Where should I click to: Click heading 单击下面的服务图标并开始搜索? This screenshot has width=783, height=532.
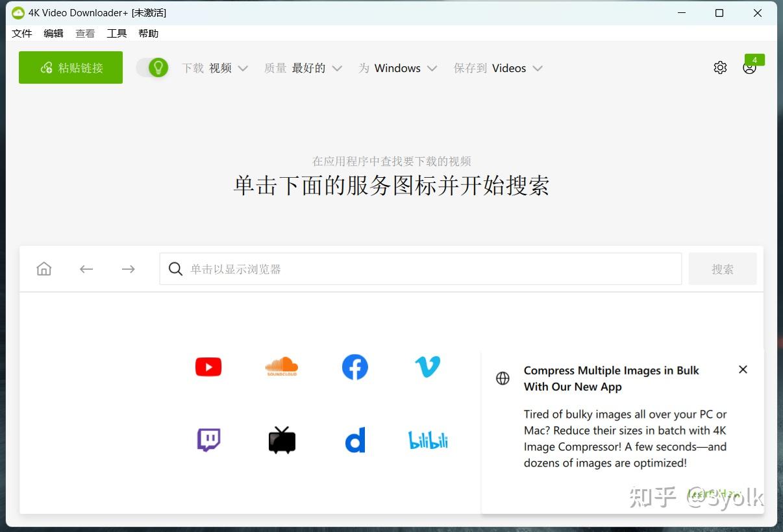pyautogui.click(x=391, y=186)
